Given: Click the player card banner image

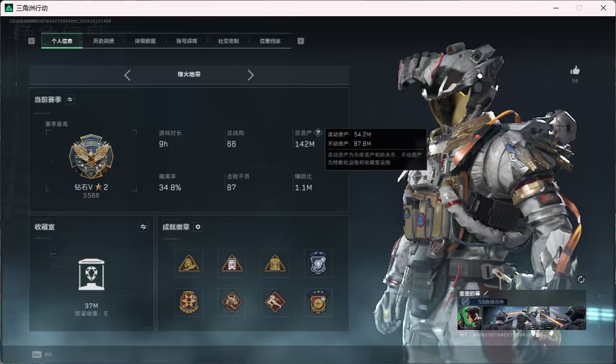Looking at the screenshot, I should 534,318.
